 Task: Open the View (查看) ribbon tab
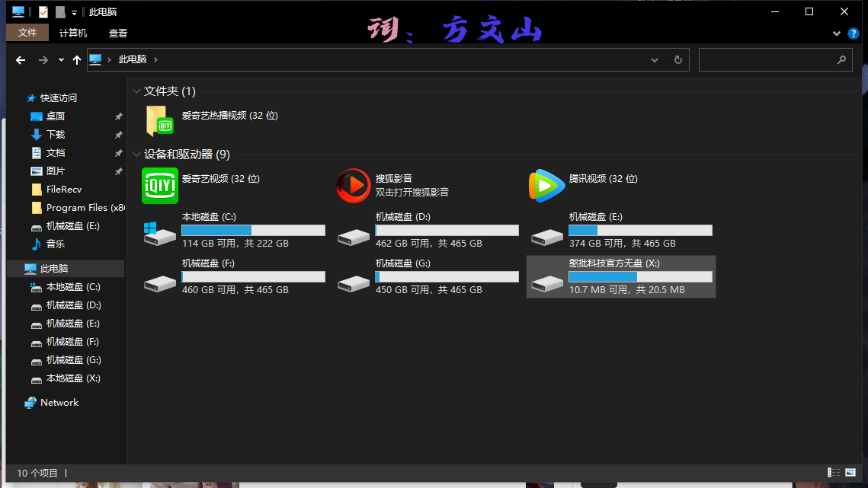pyautogui.click(x=118, y=33)
